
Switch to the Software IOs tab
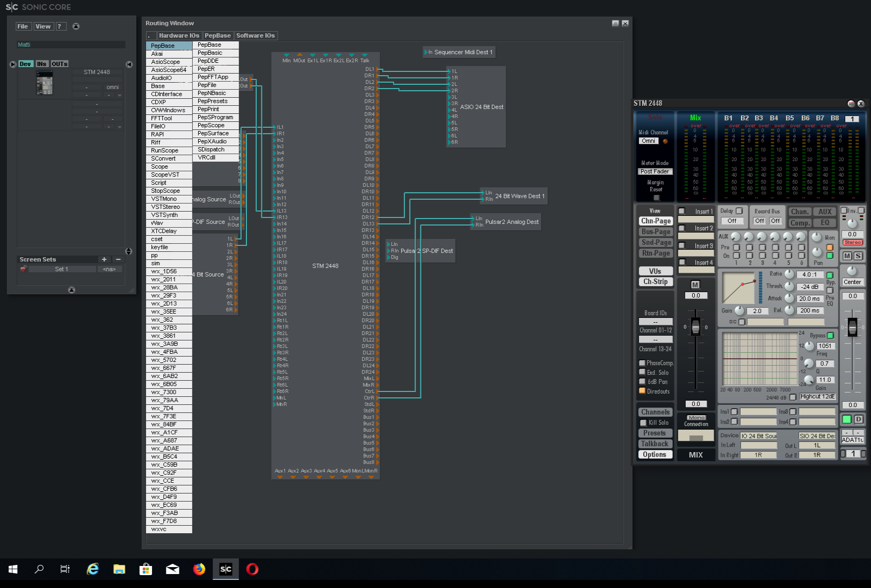[256, 35]
